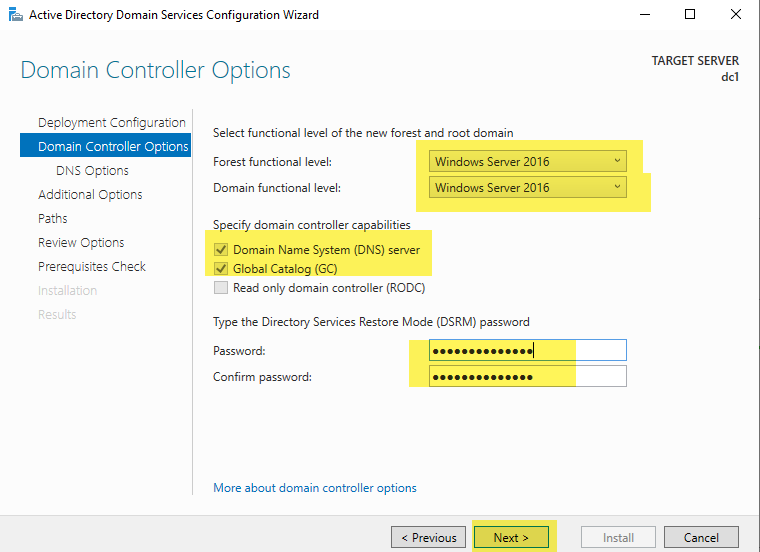Select Review Options in sidebar

pyautogui.click(x=81, y=242)
